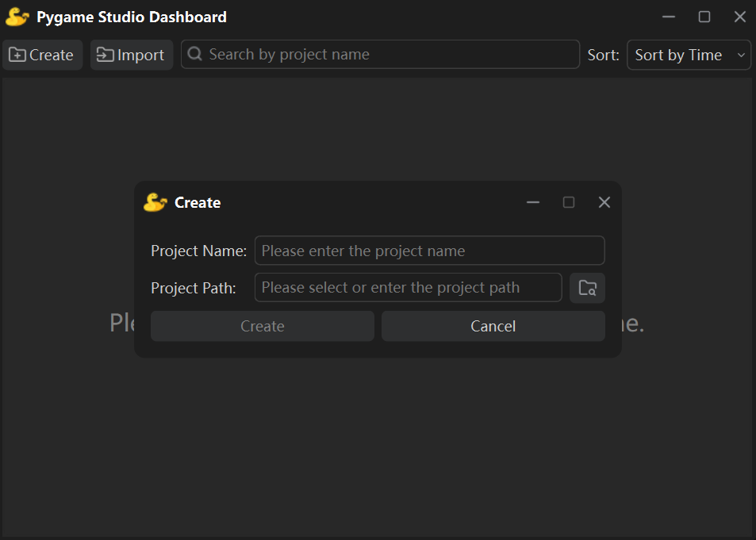Maximize the Create dialog window
The width and height of the screenshot is (756, 540).
pos(569,202)
